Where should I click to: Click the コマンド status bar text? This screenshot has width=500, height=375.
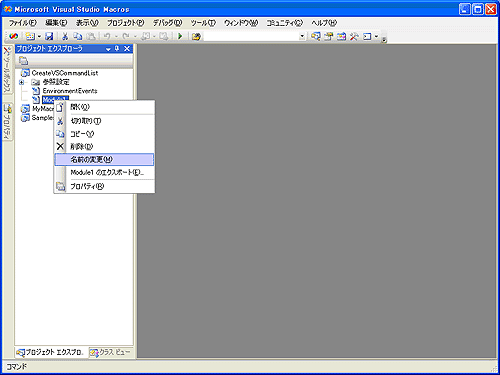(17, 367)
